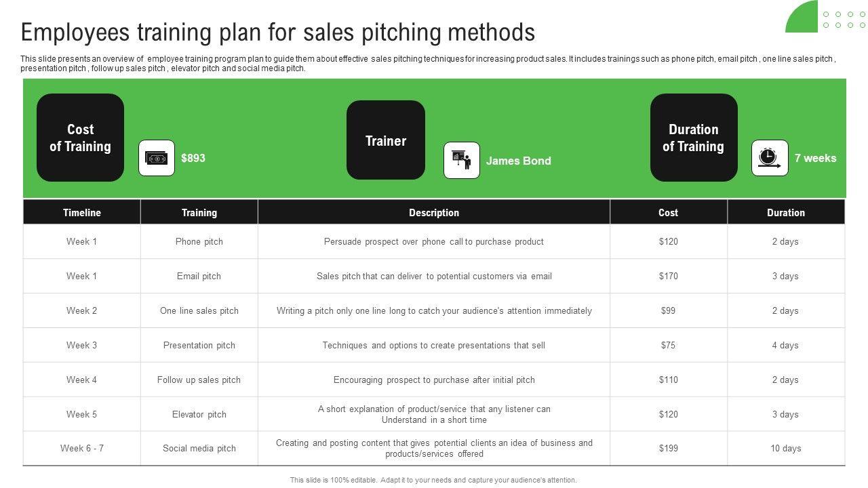Select the Social media pitch cell
The height and width of the screenshot is (488, 868).
tap(199, 448)
